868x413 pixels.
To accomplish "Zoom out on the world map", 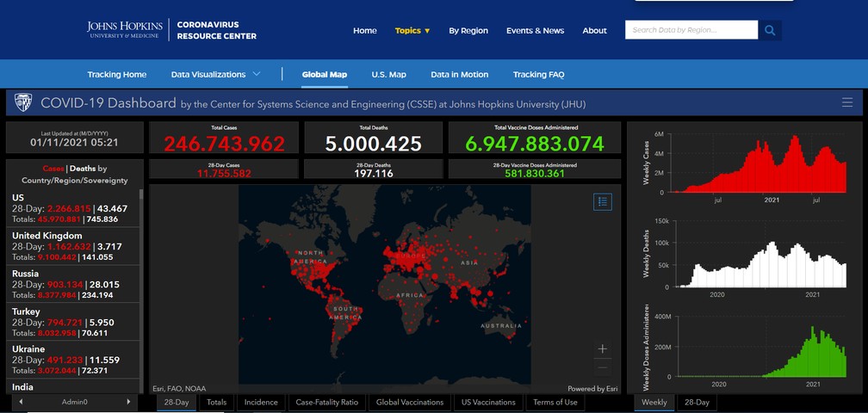I will tap(603, 368).
